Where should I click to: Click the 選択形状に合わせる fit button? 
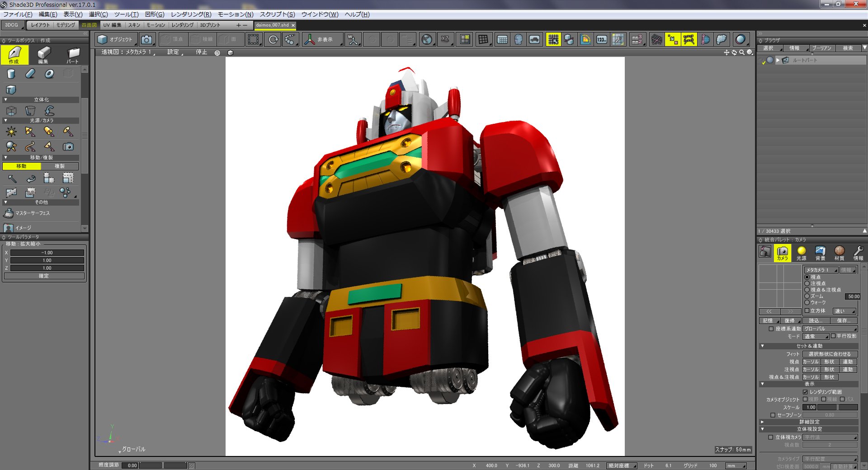(830, 354)
